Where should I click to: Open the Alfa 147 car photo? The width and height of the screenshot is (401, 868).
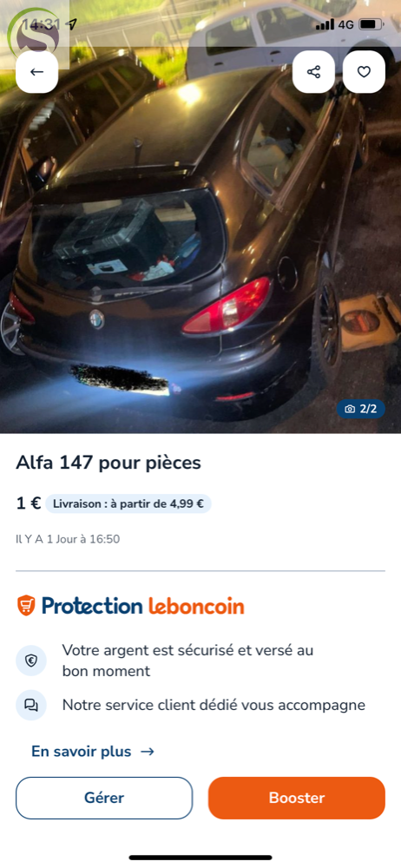point(200,233)
